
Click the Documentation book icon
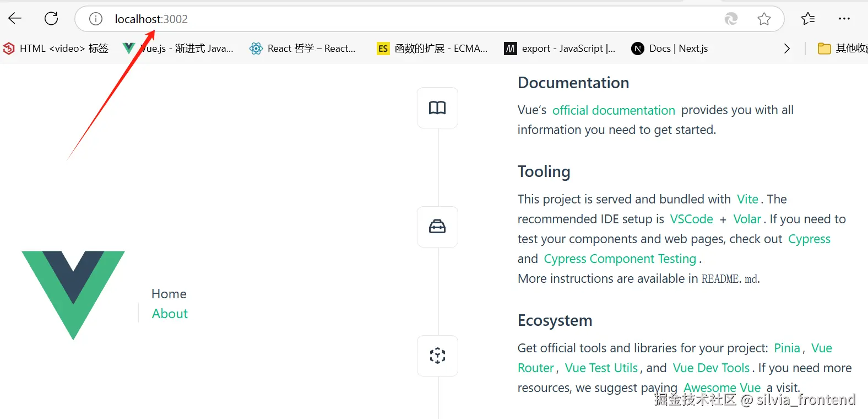437,108
